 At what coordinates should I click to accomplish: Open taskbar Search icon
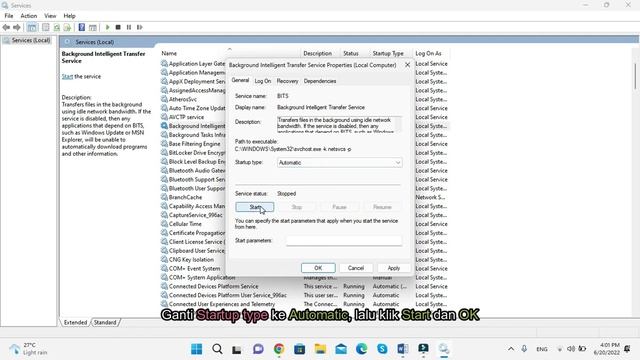(x=217, y=349)
